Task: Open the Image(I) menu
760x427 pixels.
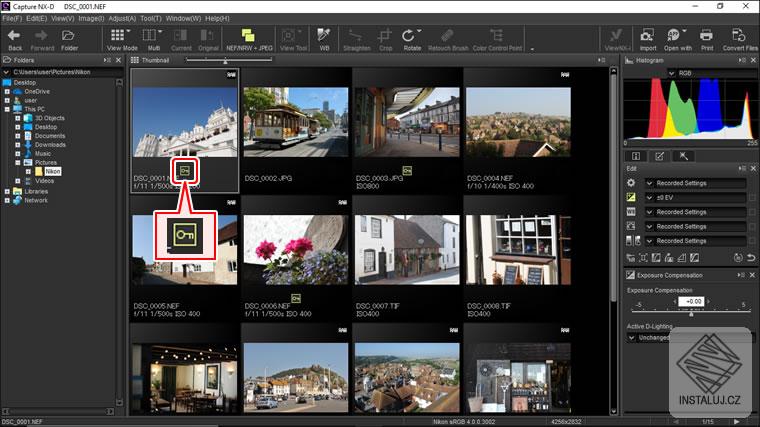Action: click(x=92, y=18)
